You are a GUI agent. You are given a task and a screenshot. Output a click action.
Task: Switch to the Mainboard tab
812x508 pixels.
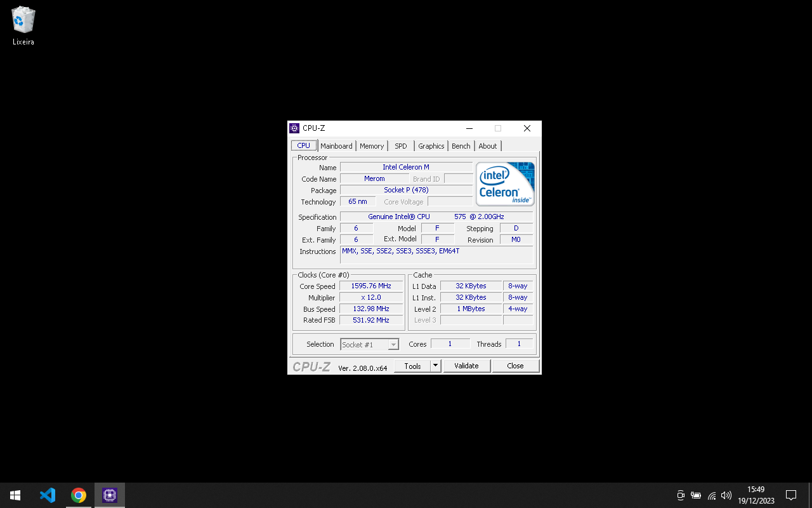(x=336, y=146)
